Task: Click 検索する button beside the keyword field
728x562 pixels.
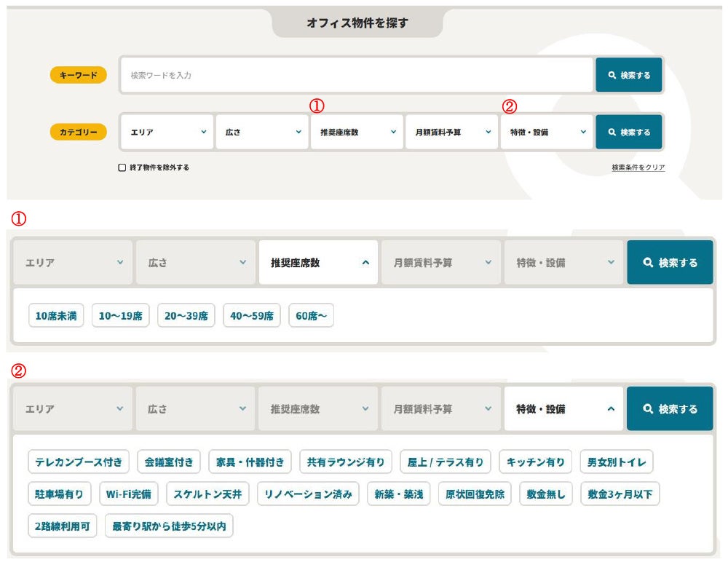Action: point(629,75)
